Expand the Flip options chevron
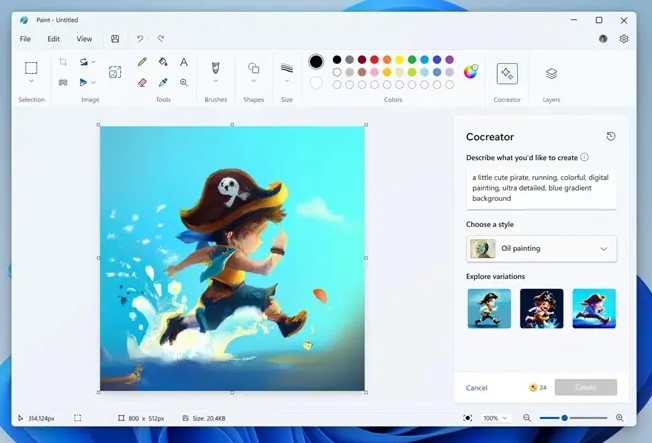This screenshot has height=443, width=652. (x=94, y=82)
